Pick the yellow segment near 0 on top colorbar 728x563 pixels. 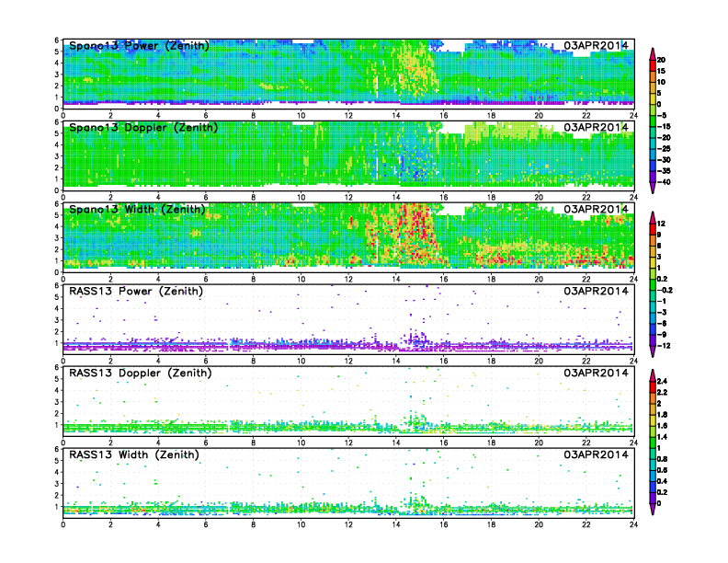(x=653, y=99)
